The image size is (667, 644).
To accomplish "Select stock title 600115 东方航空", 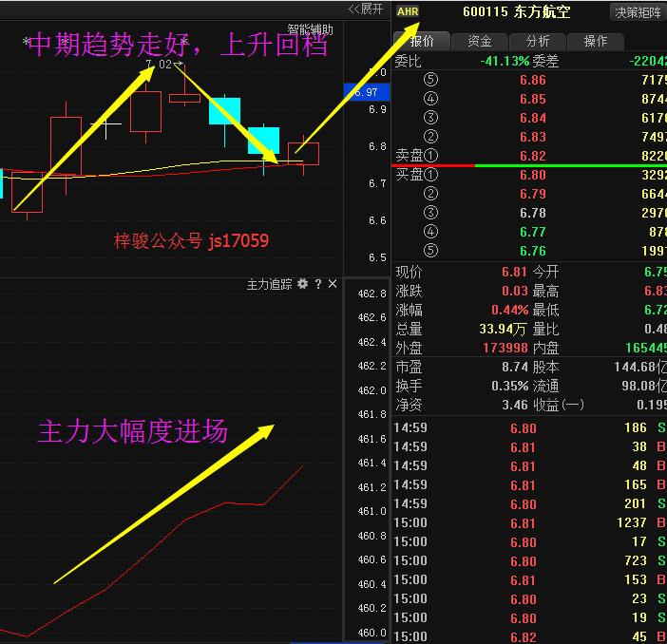I will 517,12.
